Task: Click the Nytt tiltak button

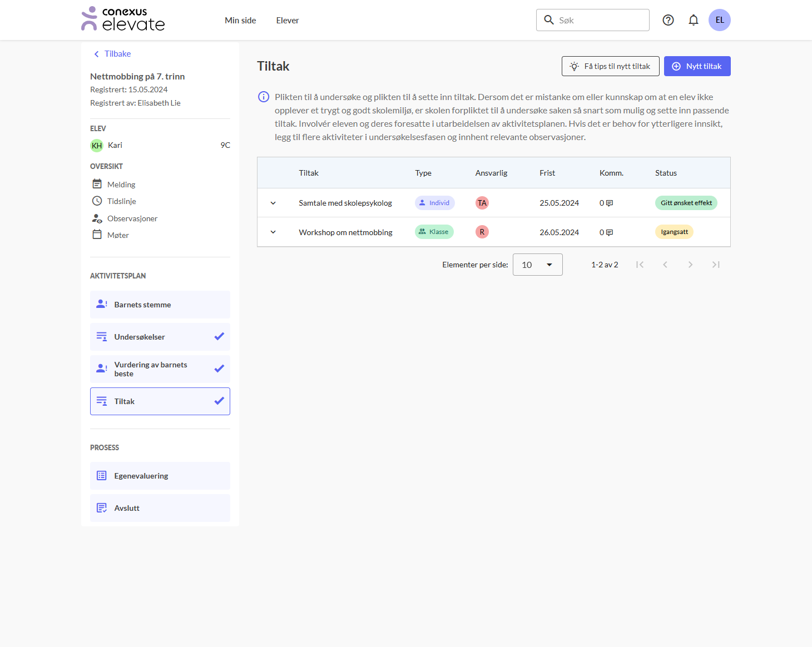Action: click(x=697, y=66)
